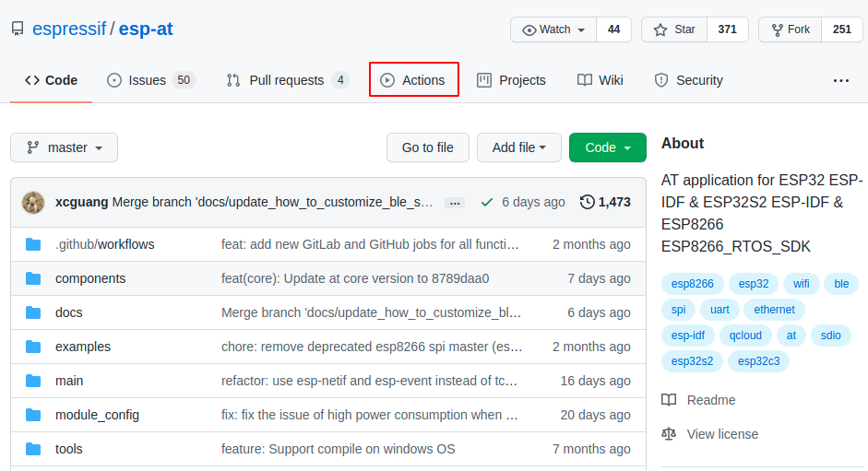Expand the truncated commit message ellipsis
The width and height of the screenshot is (868, 471).
(454, 203)
